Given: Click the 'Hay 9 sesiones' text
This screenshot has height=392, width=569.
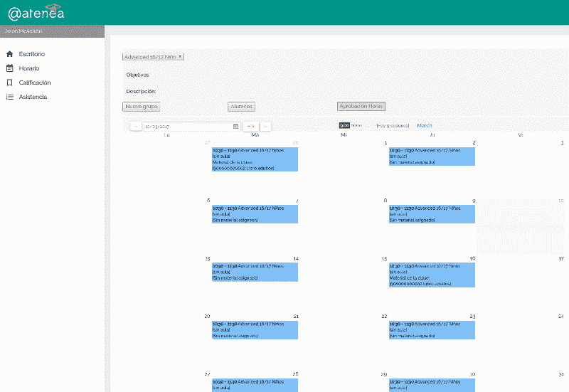Looking at the screenshot, I should (x=393, y=126).
